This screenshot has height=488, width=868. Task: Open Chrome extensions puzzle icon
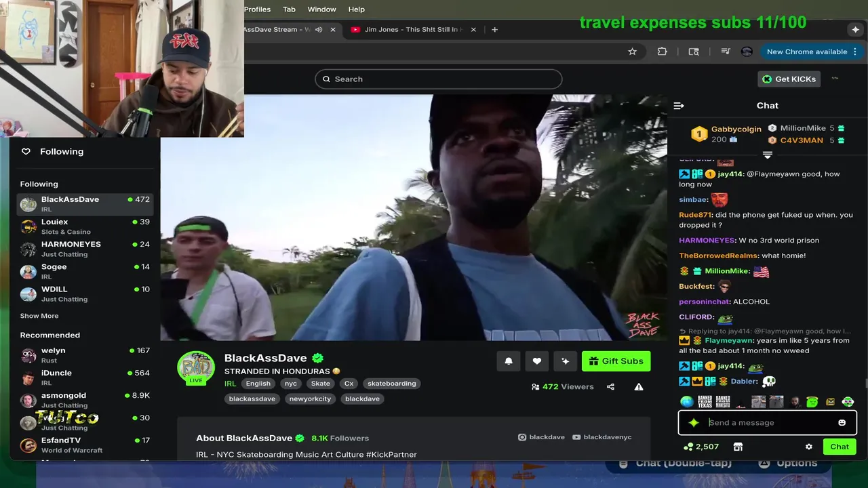[663, 52]
